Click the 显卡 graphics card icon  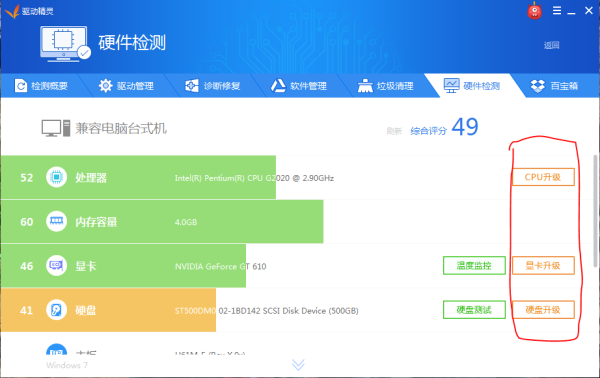click(57, 265)
